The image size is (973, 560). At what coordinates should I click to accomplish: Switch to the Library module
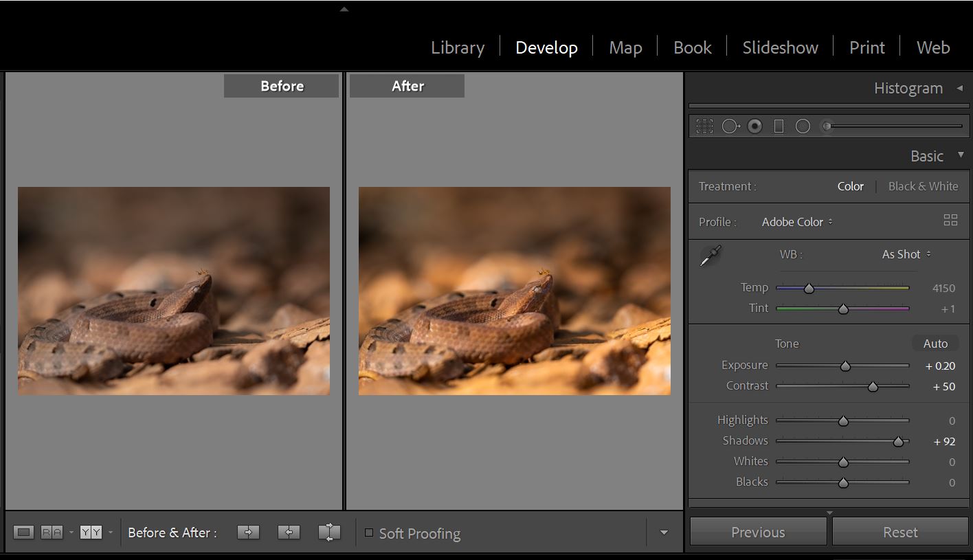[458, 47]
